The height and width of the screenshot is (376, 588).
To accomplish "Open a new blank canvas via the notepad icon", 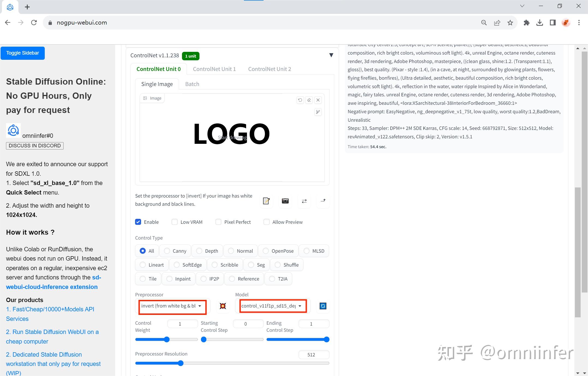I will click(266, 201).
